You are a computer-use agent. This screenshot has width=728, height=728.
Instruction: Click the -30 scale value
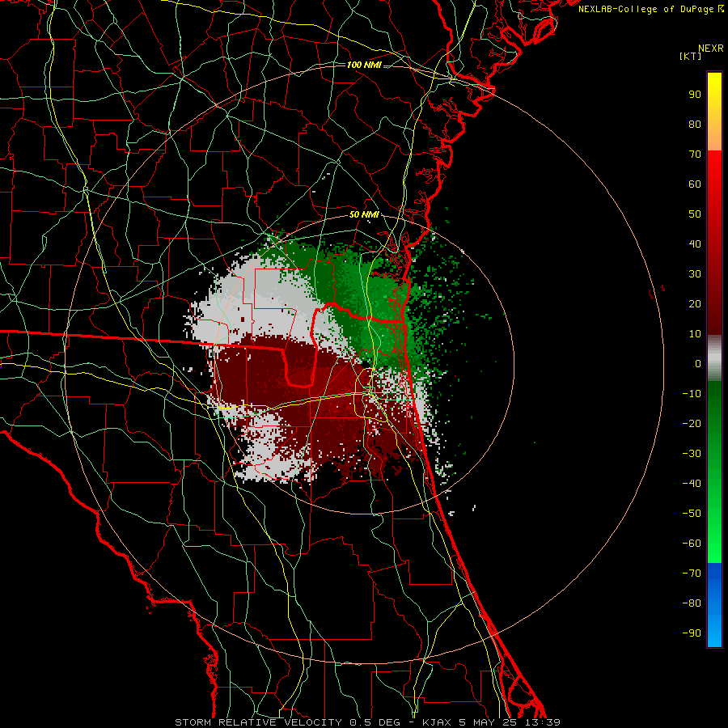point(692,454)
